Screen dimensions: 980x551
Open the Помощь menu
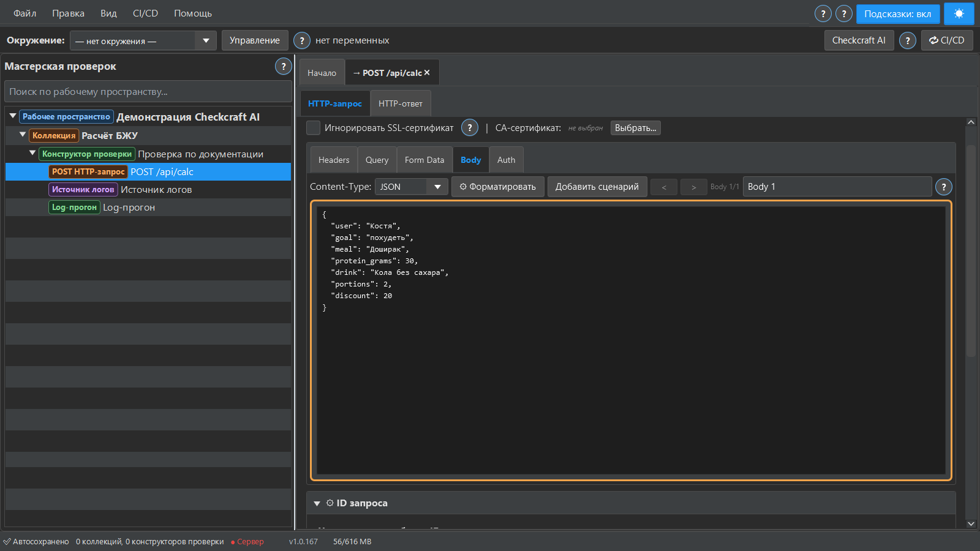coord(193,13)
